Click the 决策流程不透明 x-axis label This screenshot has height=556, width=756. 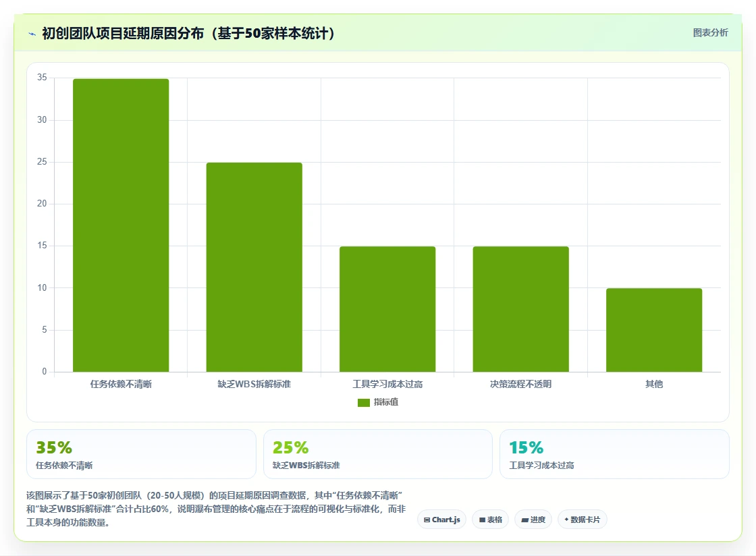[520, 384]
